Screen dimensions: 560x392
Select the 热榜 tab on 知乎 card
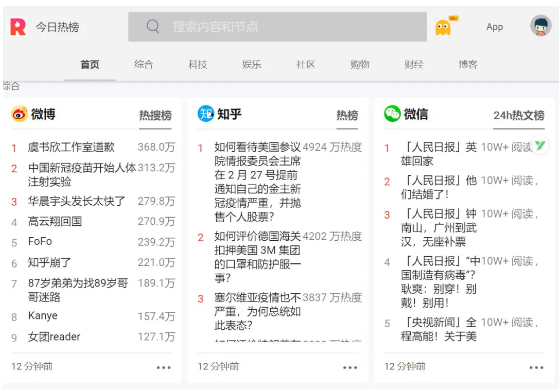click(347, 115)
